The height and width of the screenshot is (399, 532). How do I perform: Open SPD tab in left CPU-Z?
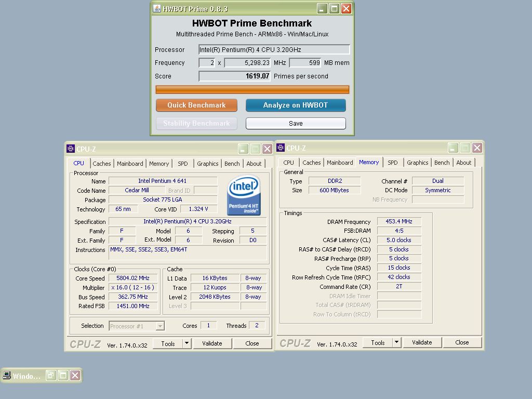pyautogui.click(x=183, y=164)
